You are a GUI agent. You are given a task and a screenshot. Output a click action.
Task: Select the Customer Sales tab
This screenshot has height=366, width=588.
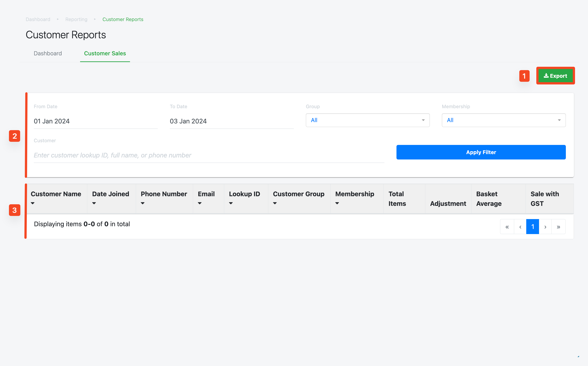point(105,53)
